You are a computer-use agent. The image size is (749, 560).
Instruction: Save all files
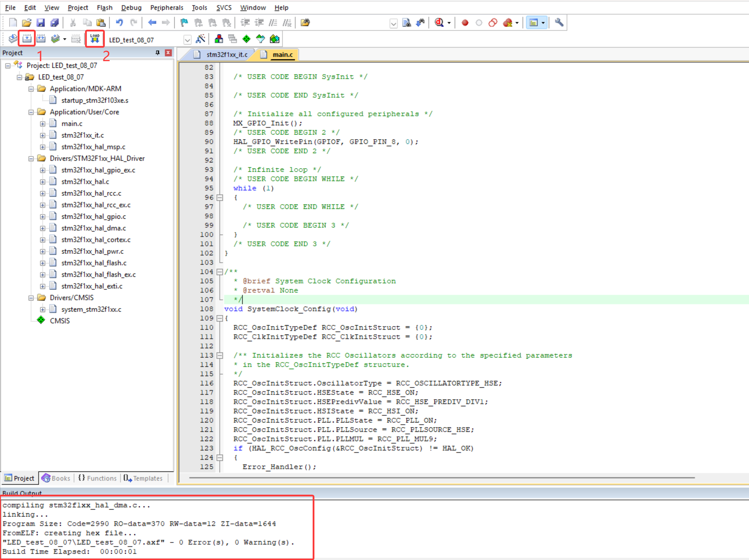(55, 22)
